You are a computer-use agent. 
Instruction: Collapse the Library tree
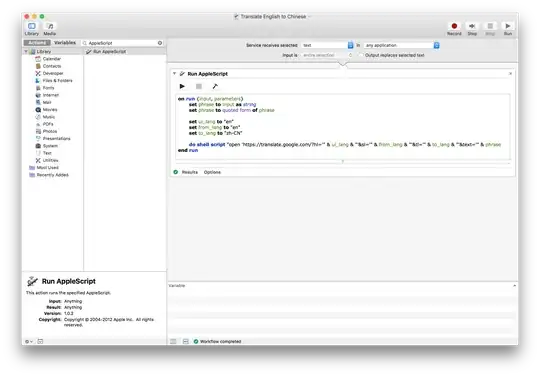coord(26,52)
